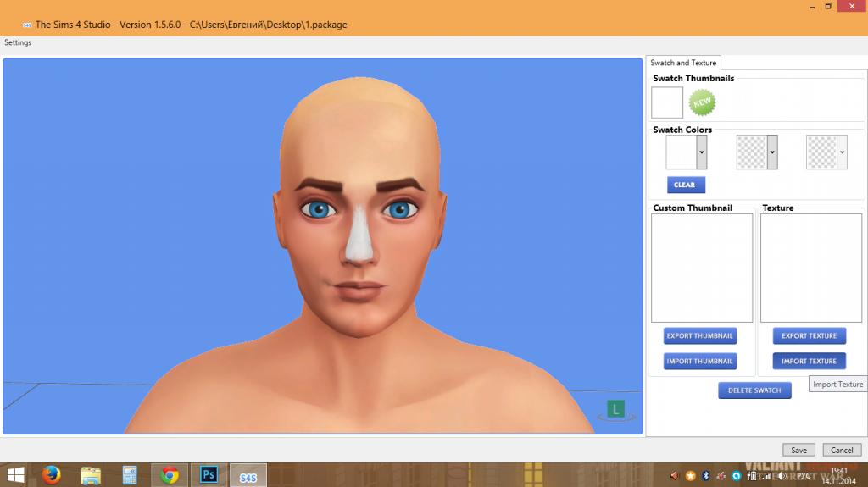This screenshot has height=487, width=868.
Task: Expand the second swatch color dropdown arrow
Action: (772, 152)
